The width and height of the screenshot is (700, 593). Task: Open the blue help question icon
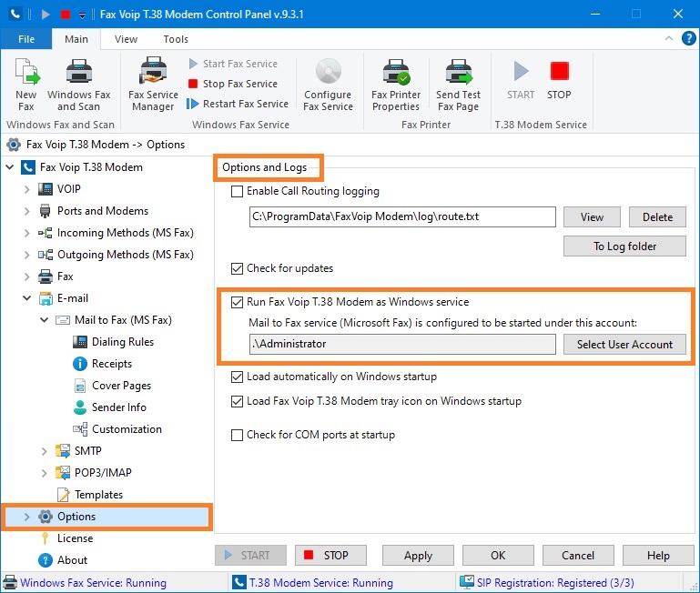tap(688, 38)
